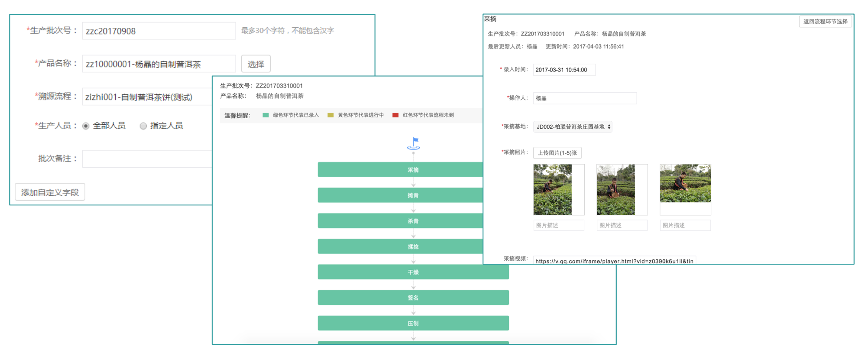Select the 干燥 process step

[413, 272]
